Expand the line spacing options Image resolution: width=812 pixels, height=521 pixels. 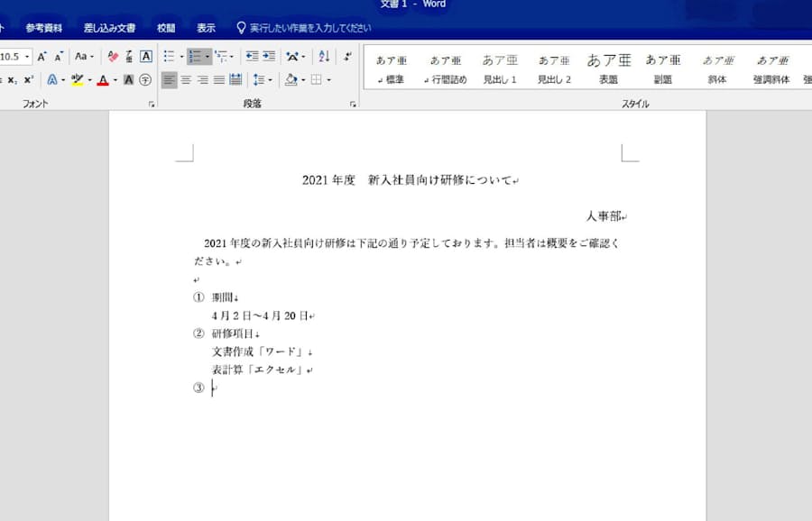pyautogui.click(x=262, y=80)
